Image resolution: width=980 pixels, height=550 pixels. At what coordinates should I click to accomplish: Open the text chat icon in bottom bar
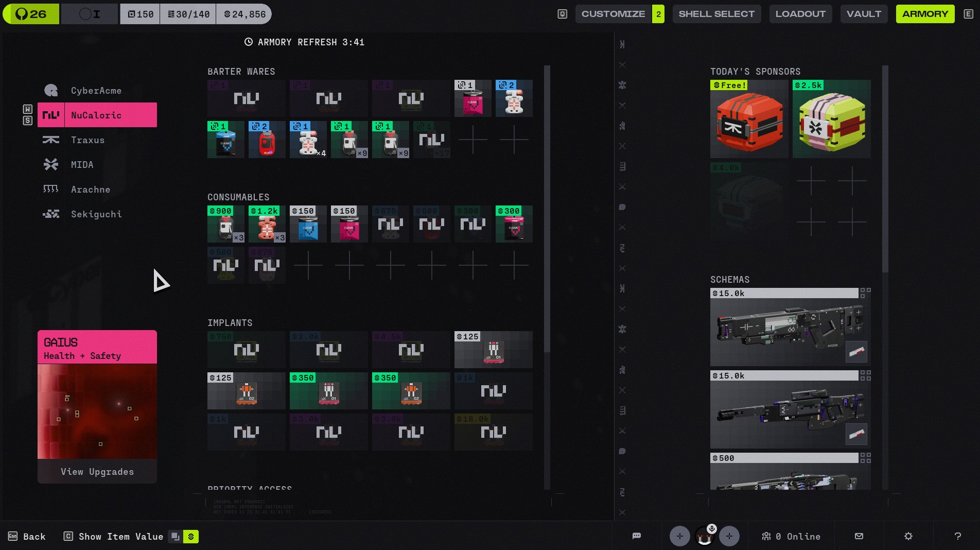coord(637,536)
